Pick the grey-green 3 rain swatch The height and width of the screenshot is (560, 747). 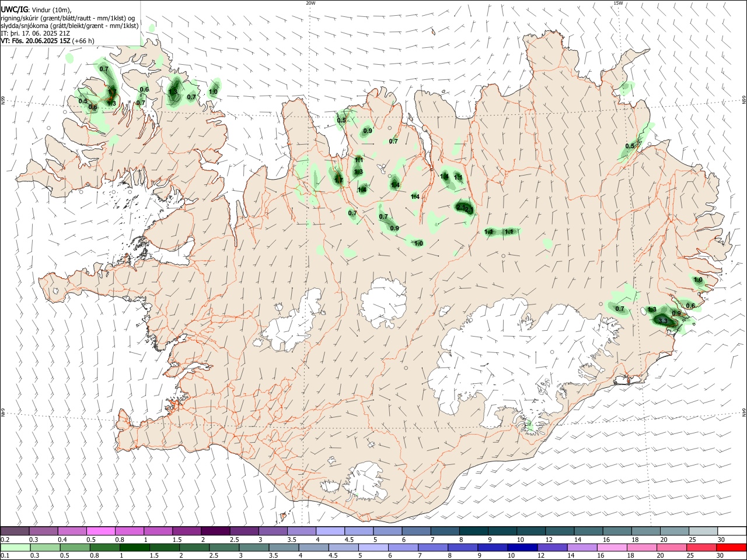(254, 547)
